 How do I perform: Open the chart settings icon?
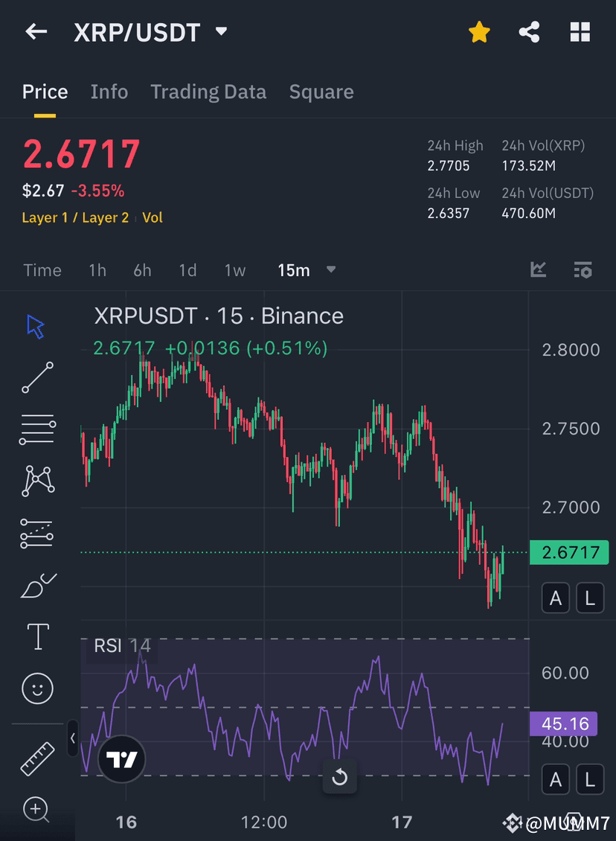tap(583, 269)
